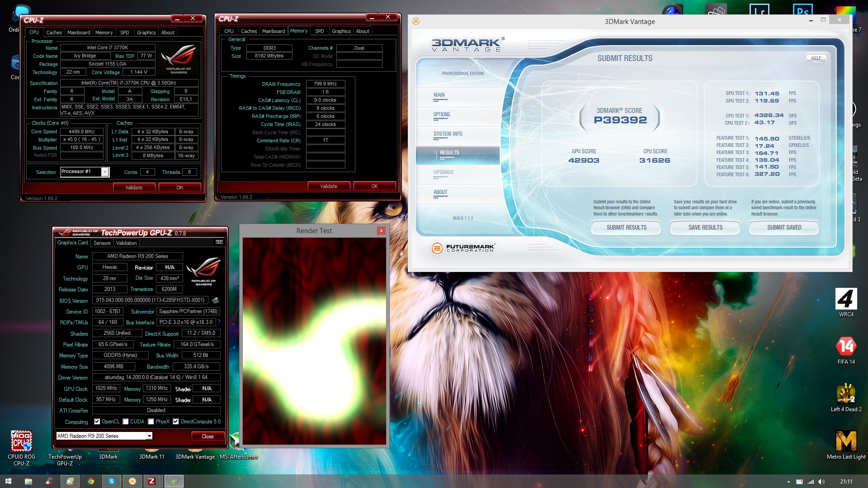Viewport: 868px width, 488px height.
Task: Click the Close button in GPU-Z
Action: (208, 436)
